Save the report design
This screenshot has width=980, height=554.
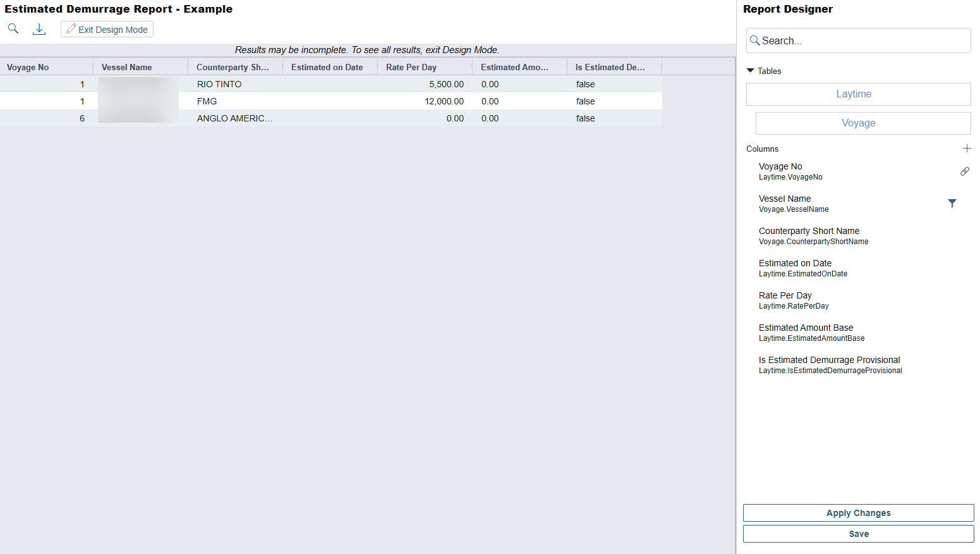tap(857, 534)
